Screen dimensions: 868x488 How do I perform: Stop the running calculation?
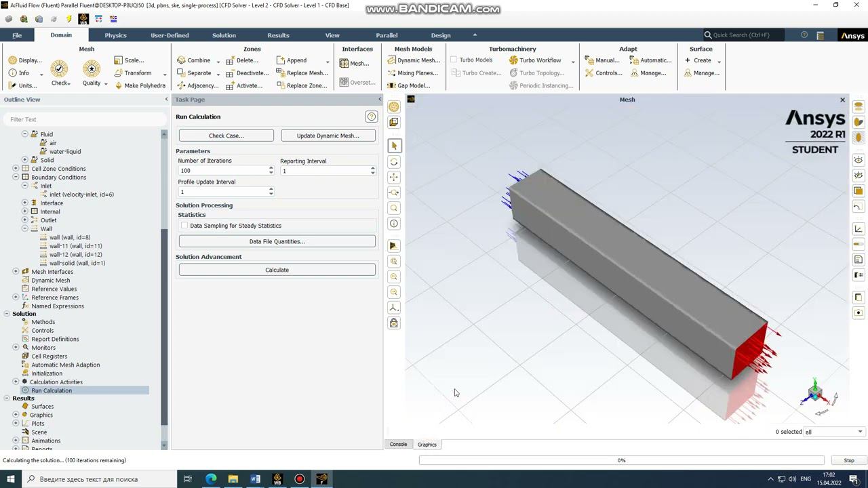point(849,460)
